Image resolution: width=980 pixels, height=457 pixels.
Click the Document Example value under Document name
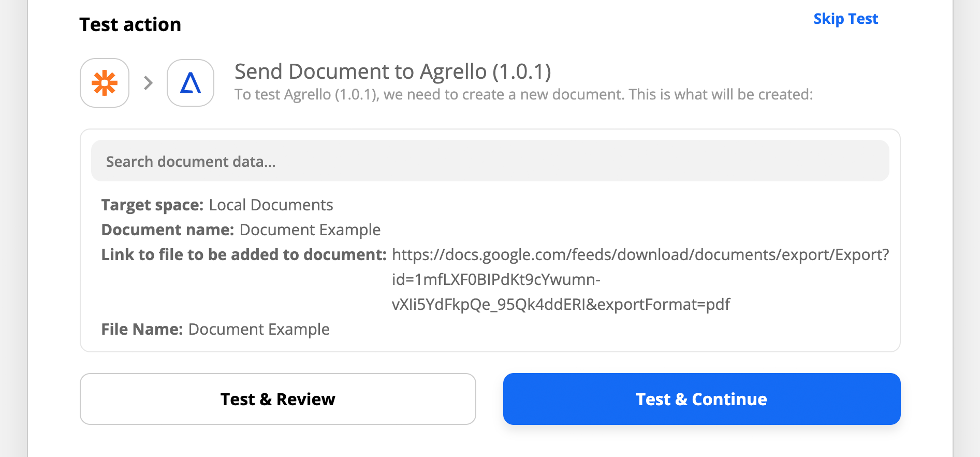310,230
